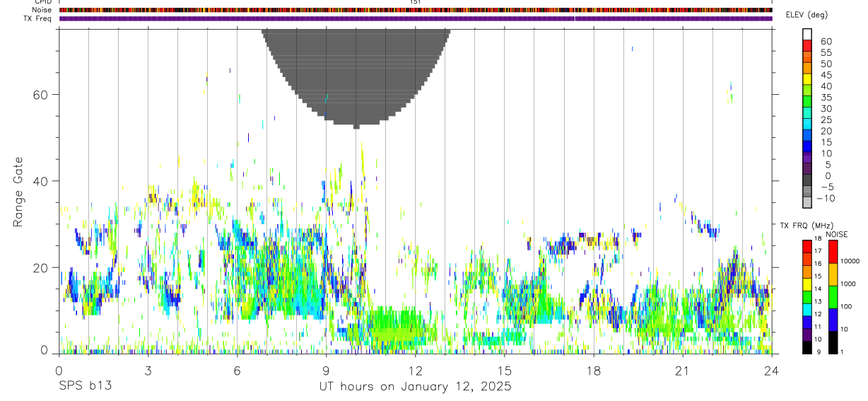Image resolution: width=868 pixels, height=401 pixels.
Task: Click the 'TX Freq' row label at the top
Action: (x=38, y=18)
